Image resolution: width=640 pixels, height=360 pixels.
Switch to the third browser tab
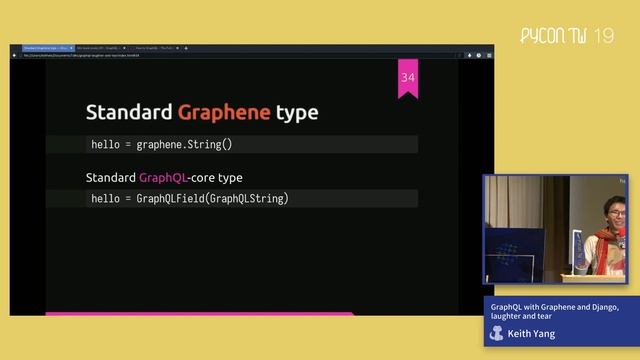154,48
